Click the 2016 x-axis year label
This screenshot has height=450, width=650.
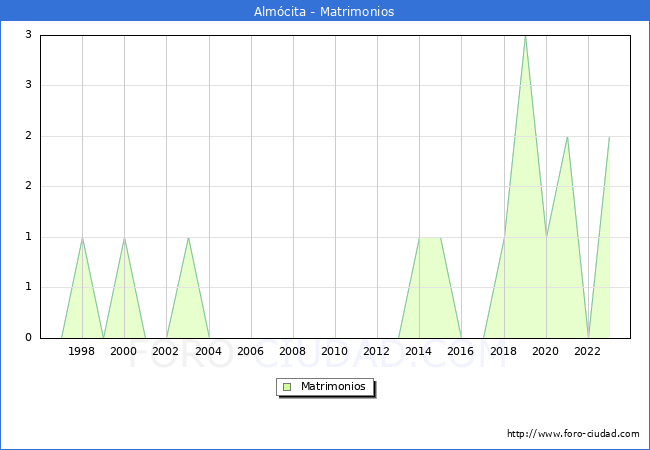click(x=461, y=352)
